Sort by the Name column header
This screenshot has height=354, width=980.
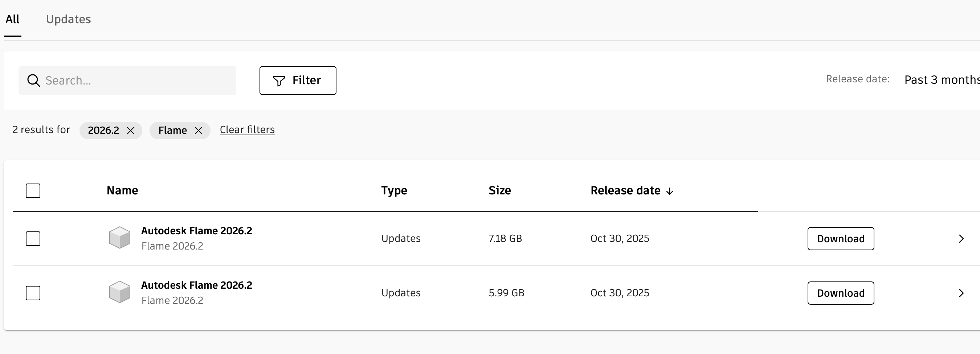point(122,190)
